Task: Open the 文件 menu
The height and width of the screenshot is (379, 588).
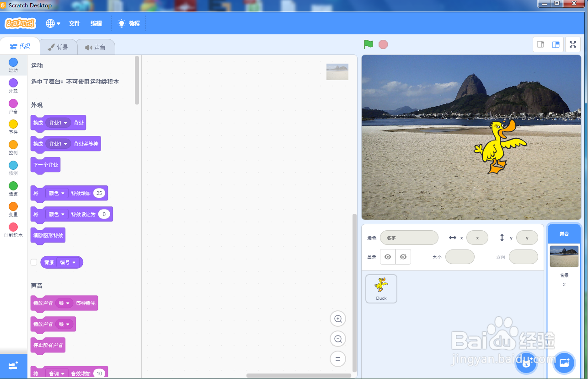Action: click(75, 23)
